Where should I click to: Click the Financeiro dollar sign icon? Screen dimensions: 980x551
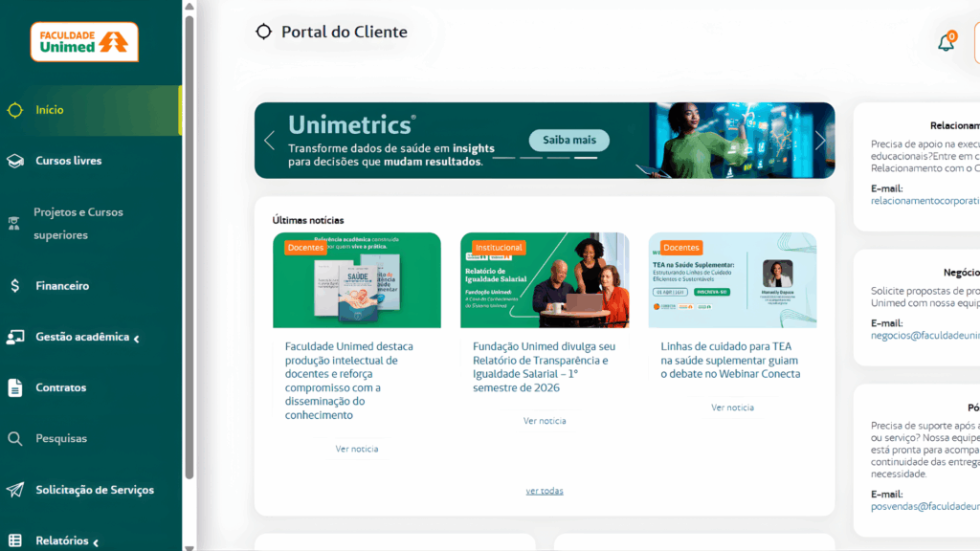coord(15,286)
